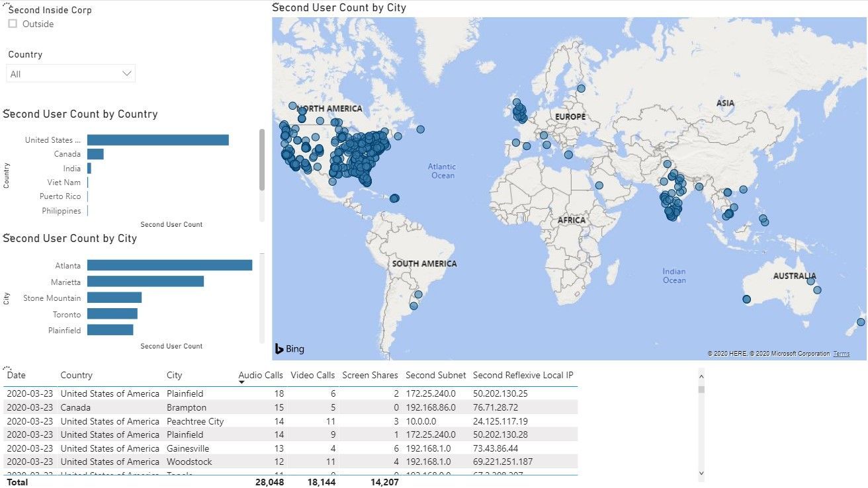
Task: Click the Terms link on the map
Action: [841, 353]
